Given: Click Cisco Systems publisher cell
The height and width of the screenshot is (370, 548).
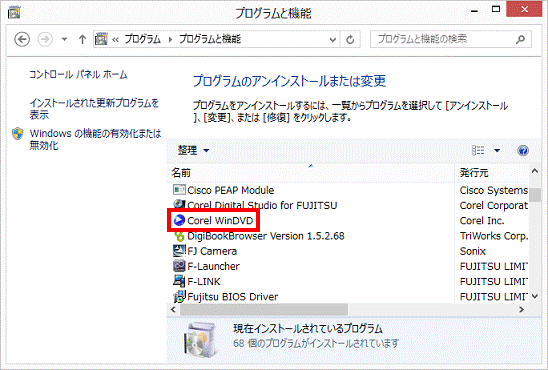Looking at the screenshot, I should 493,190.
